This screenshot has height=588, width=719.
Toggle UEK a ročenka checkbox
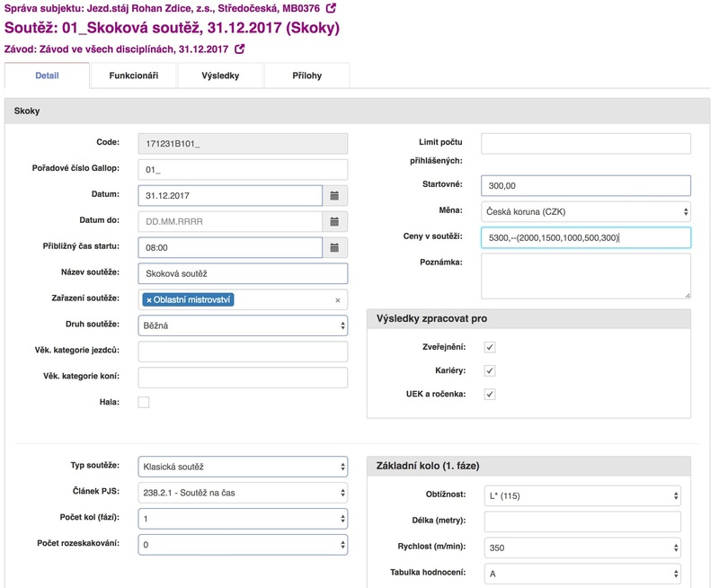(x=490, y=394)
